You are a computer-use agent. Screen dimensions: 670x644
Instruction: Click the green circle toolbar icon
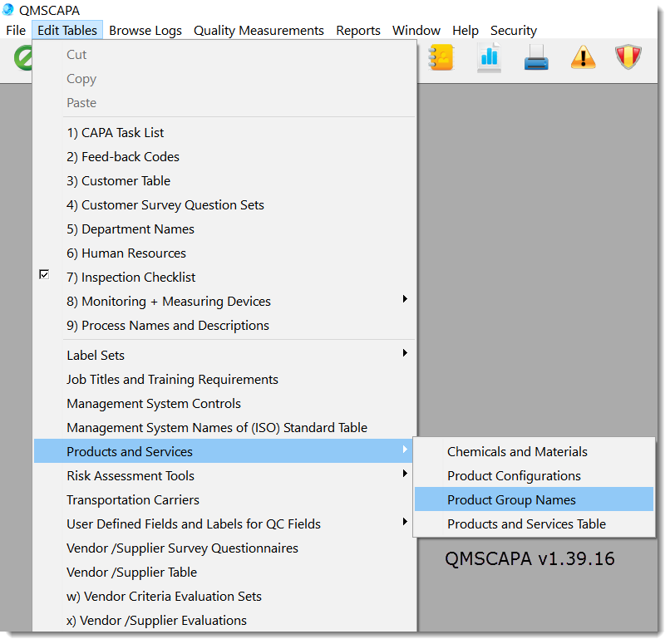point(23,57)
